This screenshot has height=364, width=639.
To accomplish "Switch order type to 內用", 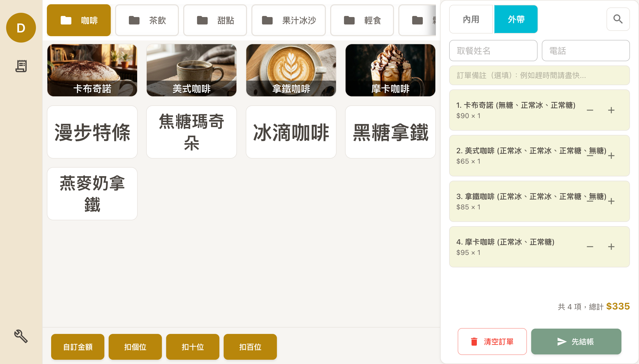I will point(471,19).
